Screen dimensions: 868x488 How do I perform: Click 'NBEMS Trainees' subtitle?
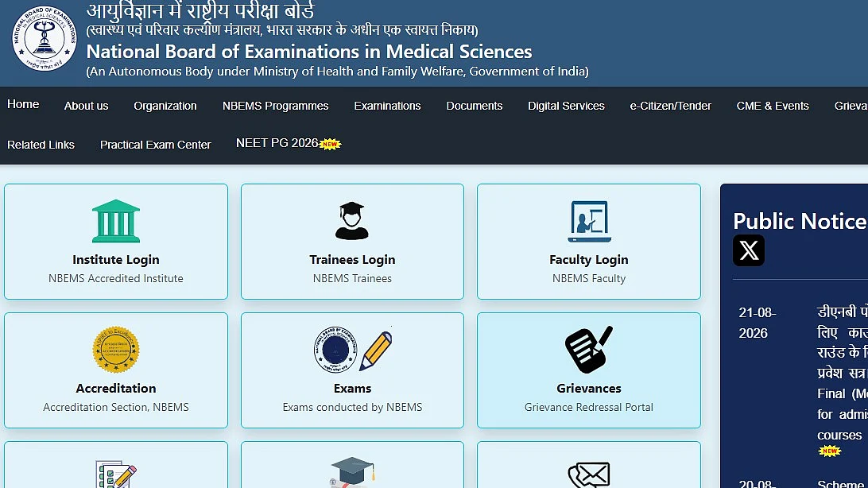352,278
